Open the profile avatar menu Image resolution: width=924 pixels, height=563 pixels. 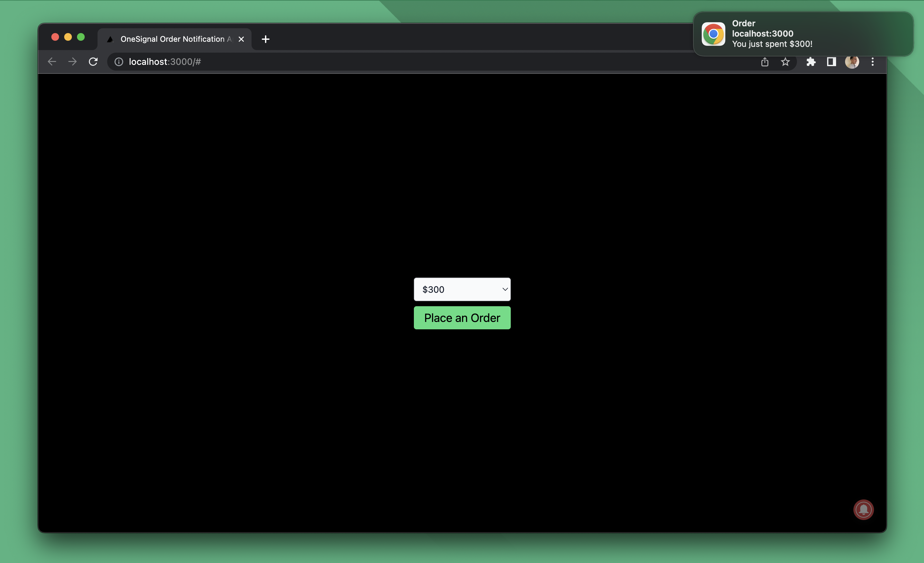[851, 62]
